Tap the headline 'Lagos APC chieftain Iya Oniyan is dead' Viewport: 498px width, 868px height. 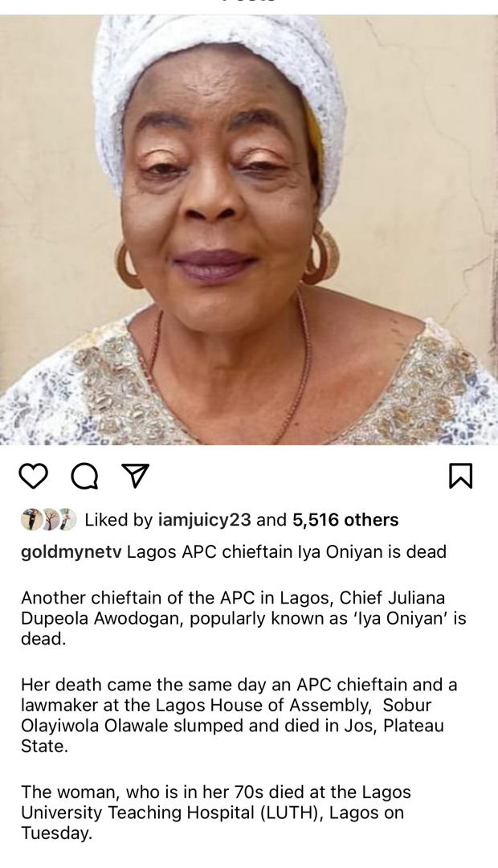click(x=287, y=552)
